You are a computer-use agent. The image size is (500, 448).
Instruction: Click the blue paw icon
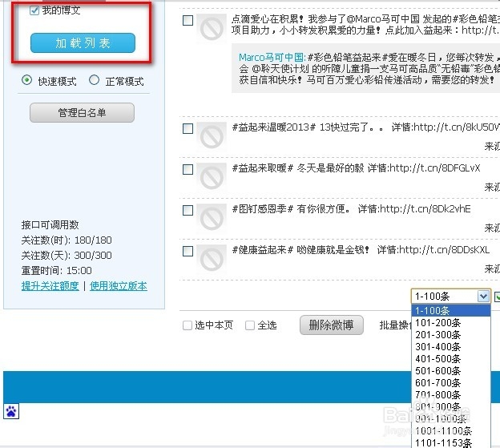pyautogui.click(x=11, y=411)
